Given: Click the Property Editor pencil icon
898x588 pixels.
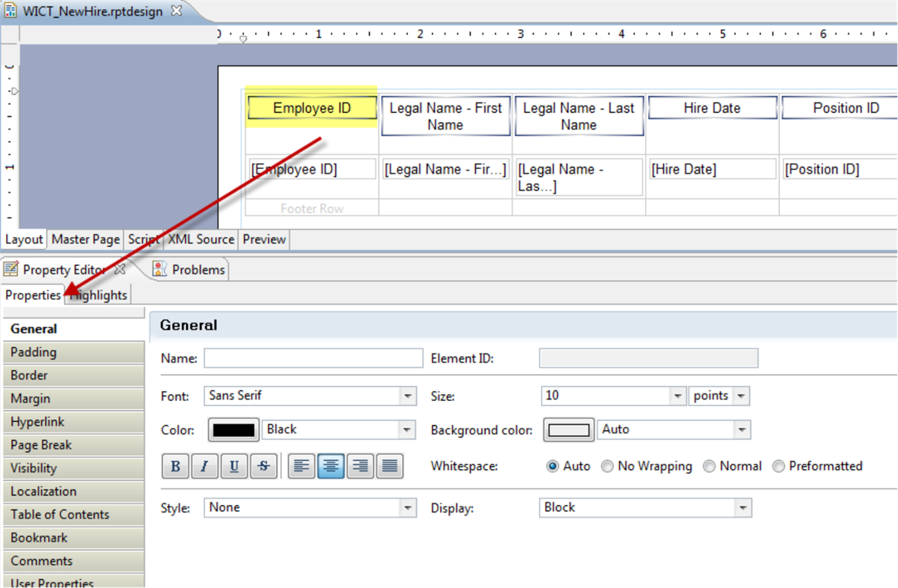Looking at the screenshot, I should [11, 269].
